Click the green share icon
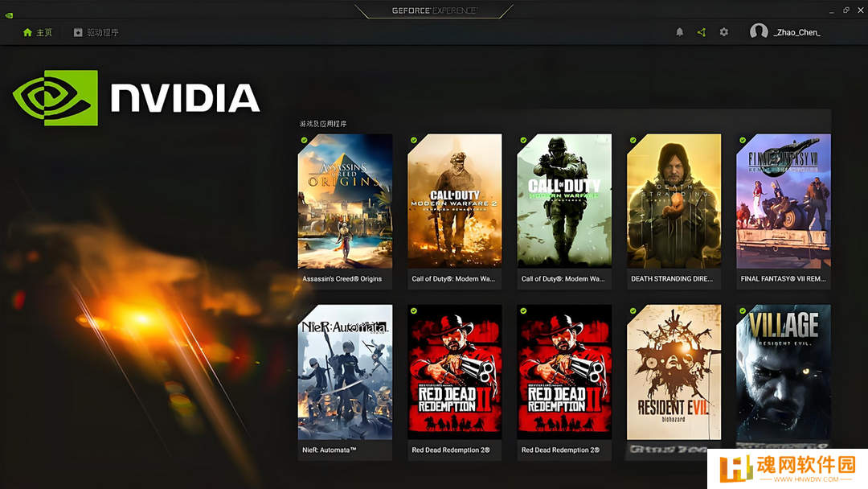 (x=702, y=32)
